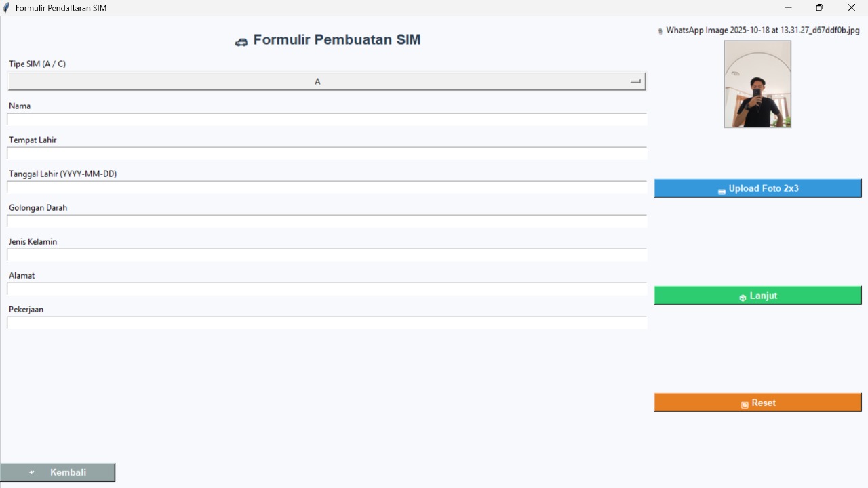This screenshot has height=488, width=868.
Task: Click the dropdown indicator on Tipe SIM
Action: (x=635, y=81)
